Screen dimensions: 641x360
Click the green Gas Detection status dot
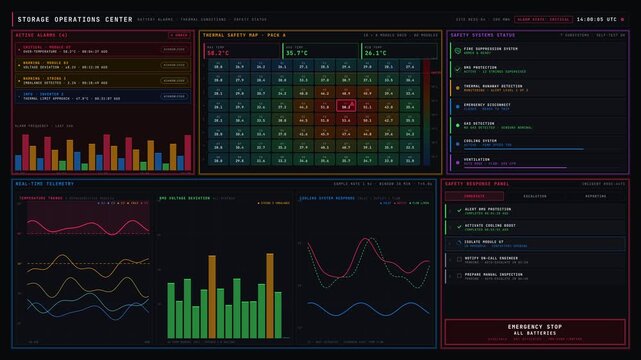(x=458, y=125)
